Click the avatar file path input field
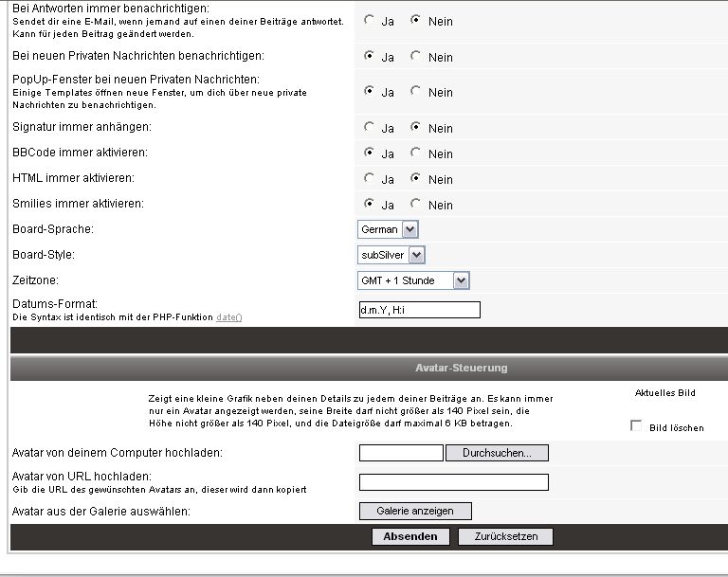 coord(401,453)
